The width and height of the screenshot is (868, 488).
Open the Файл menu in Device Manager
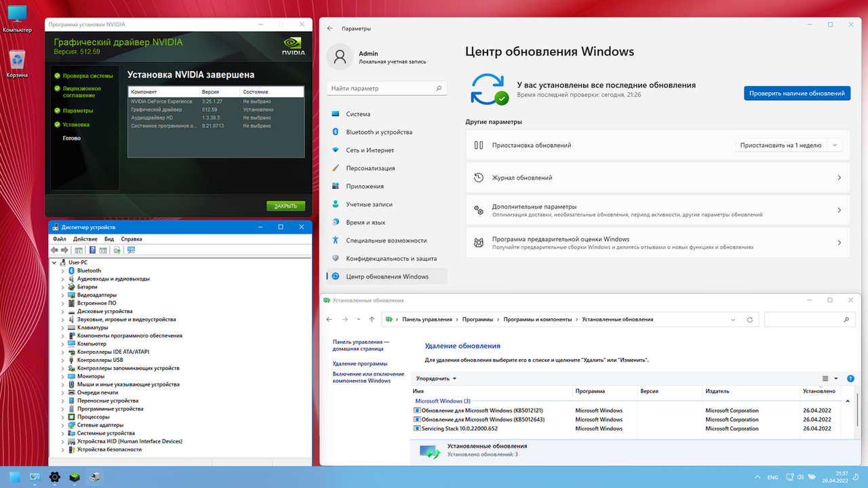[59, 239]
